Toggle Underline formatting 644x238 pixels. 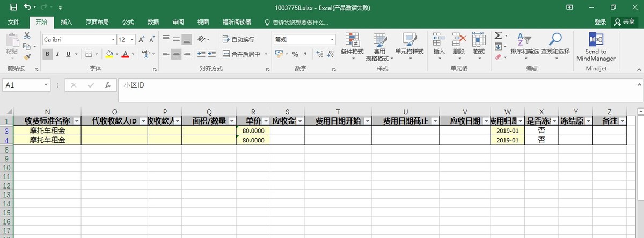[68, 54]
